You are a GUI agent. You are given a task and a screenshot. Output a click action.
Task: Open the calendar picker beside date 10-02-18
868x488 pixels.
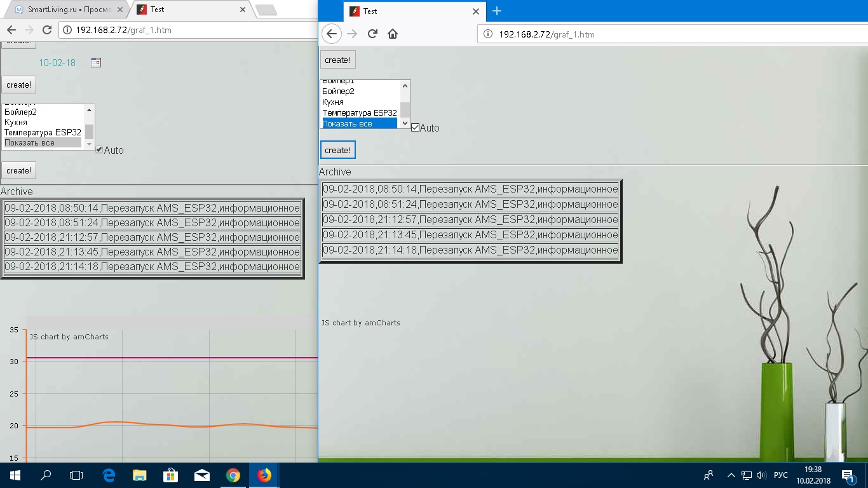(x=96, y=62)
